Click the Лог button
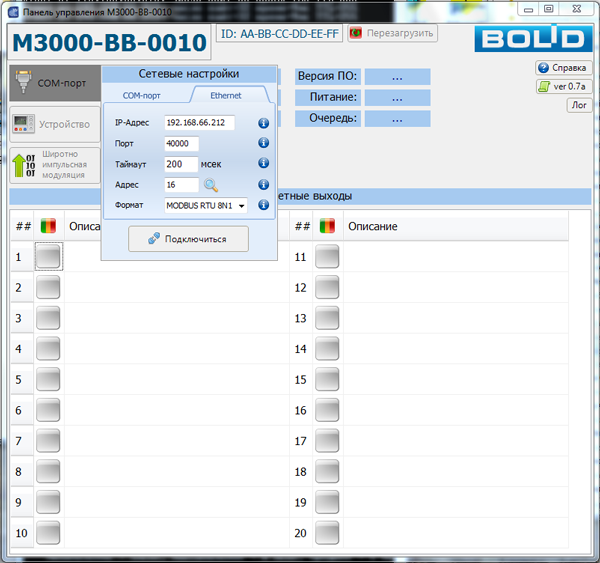The height and width of the screenshot is (563, 600). pos(578,104)
